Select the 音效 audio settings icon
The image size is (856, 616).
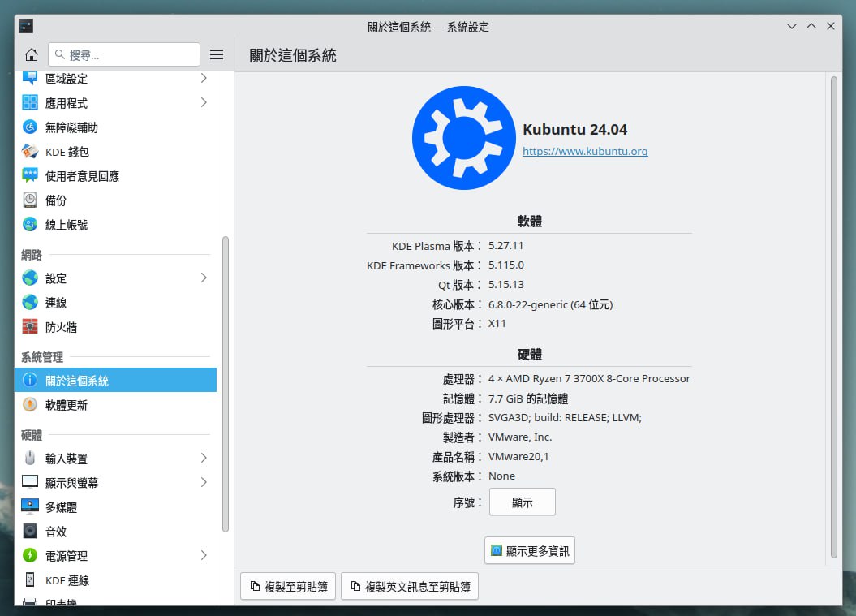pyautogui.click(x=30, y=532)
